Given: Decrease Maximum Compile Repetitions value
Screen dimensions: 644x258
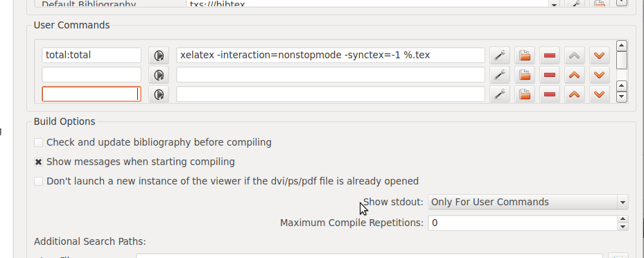Looking at the screenshot, I should click(623, 227).
